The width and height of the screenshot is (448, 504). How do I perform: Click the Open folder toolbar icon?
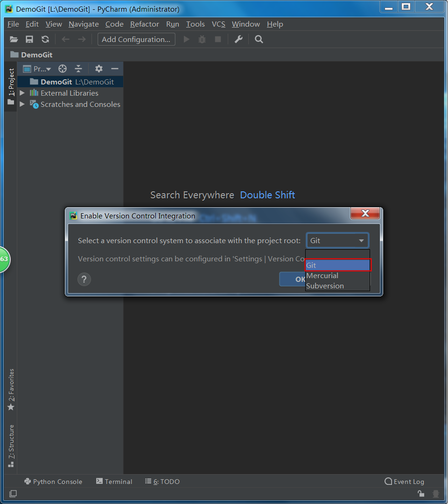(14, 39)
